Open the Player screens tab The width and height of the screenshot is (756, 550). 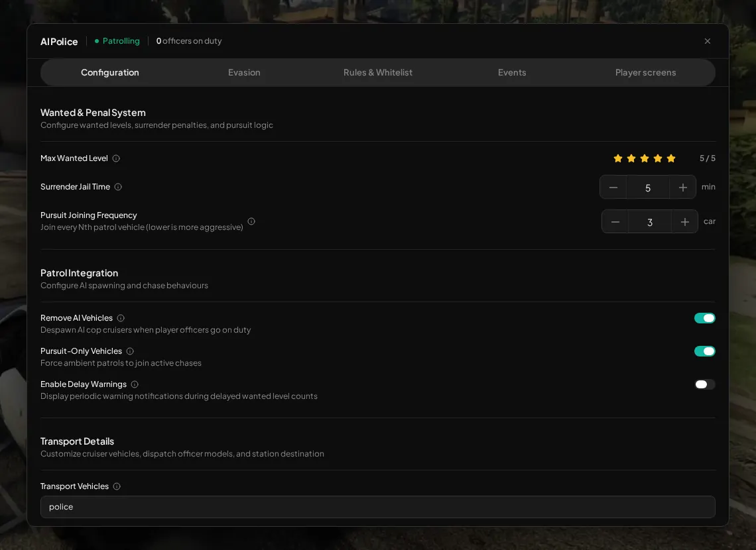646,73
